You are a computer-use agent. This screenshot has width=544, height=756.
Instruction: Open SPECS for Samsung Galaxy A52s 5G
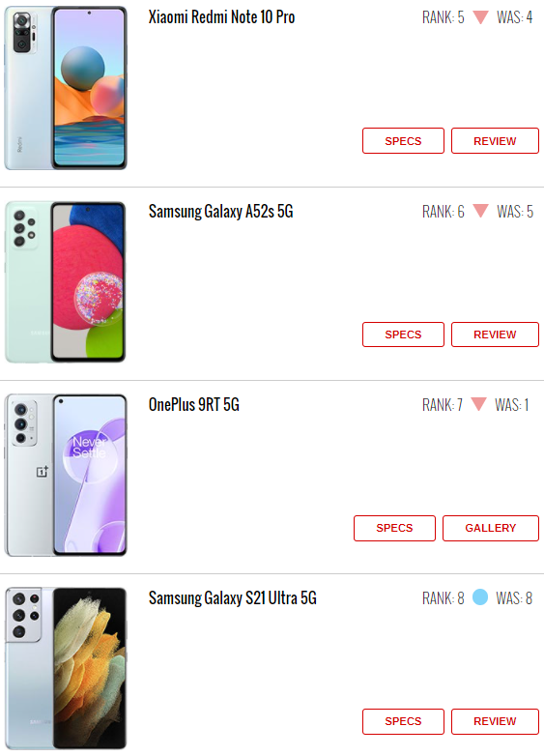[403, 334]
